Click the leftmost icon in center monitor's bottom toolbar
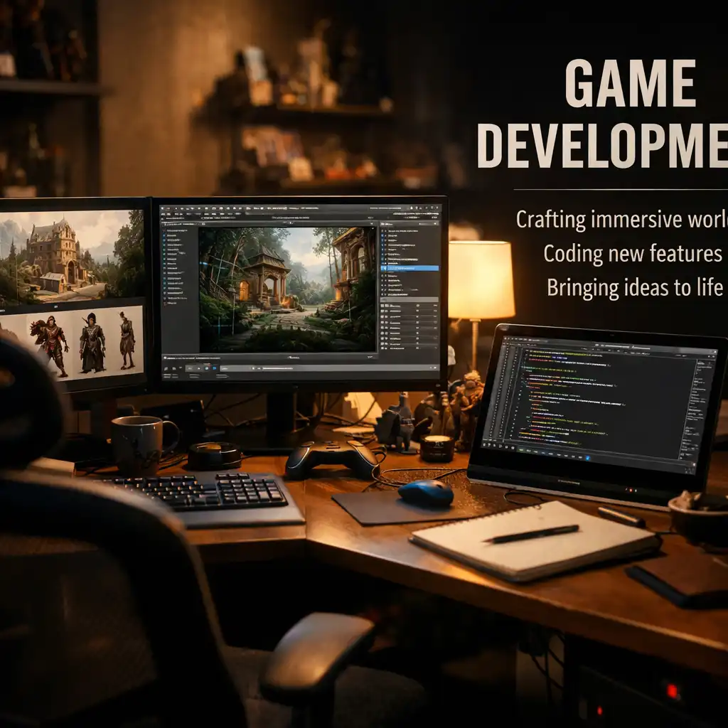The height and width of the screenshot is (728, 728). coord(166,369)
